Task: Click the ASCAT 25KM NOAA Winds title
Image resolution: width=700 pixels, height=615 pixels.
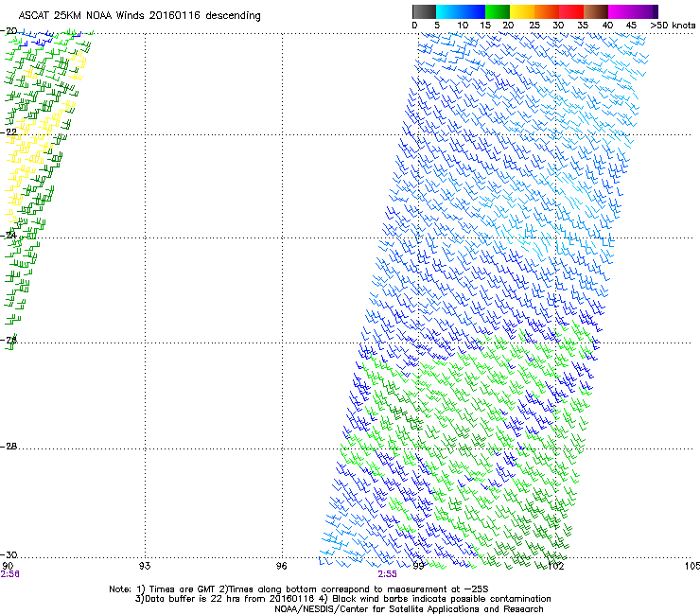Action: click(139, 15)
